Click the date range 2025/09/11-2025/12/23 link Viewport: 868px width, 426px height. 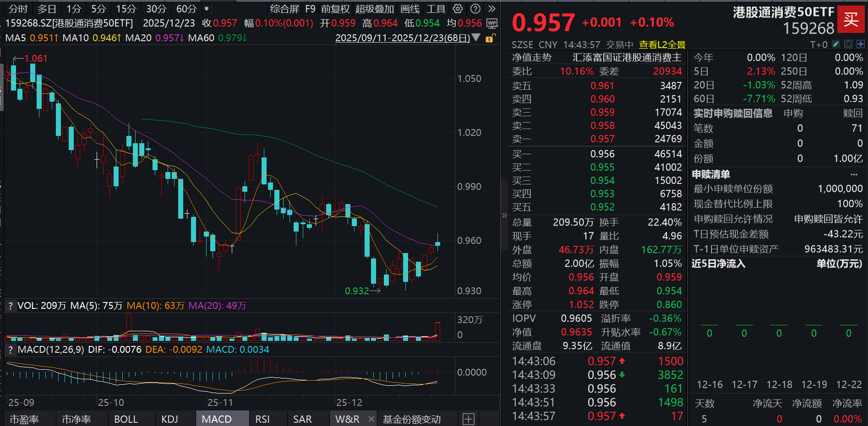coord(403,38)
